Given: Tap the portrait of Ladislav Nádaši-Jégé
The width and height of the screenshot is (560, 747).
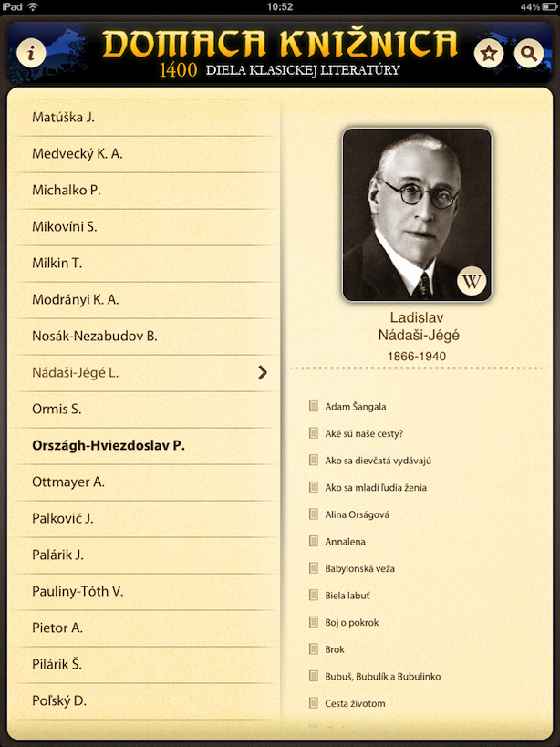Looking at the screenshot, I should [x=417, y=215].
